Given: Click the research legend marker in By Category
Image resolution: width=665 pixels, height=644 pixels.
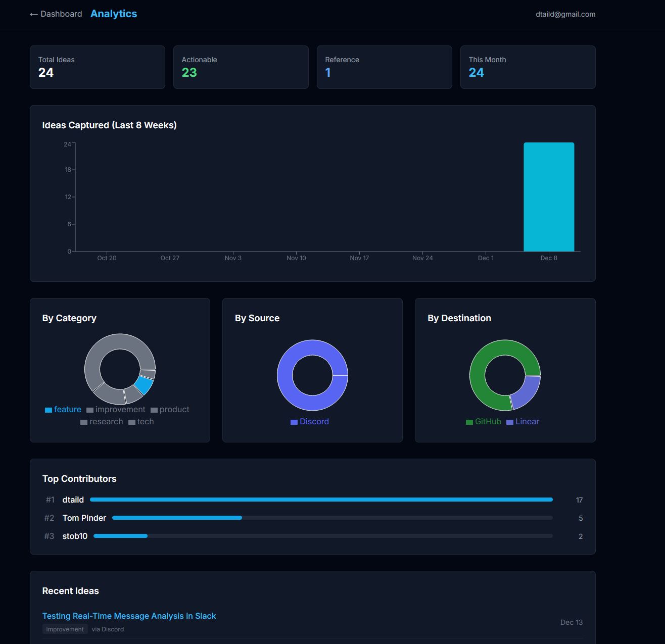Looking at the screenshot, I should (x=83, y=422).
